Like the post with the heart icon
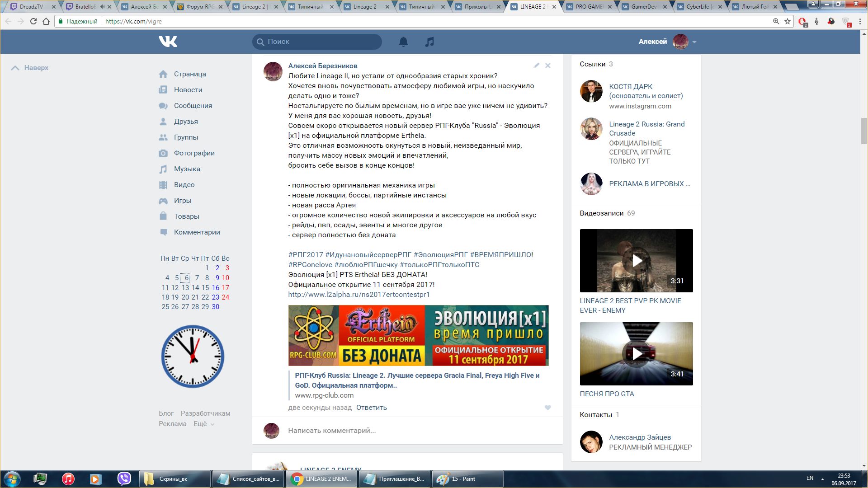 click(x=547, y=408)
